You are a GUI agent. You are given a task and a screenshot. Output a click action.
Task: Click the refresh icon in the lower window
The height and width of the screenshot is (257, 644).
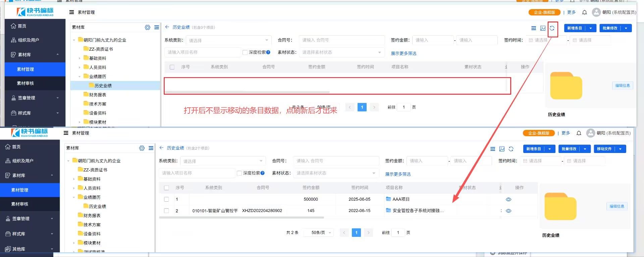pos(511,149)
